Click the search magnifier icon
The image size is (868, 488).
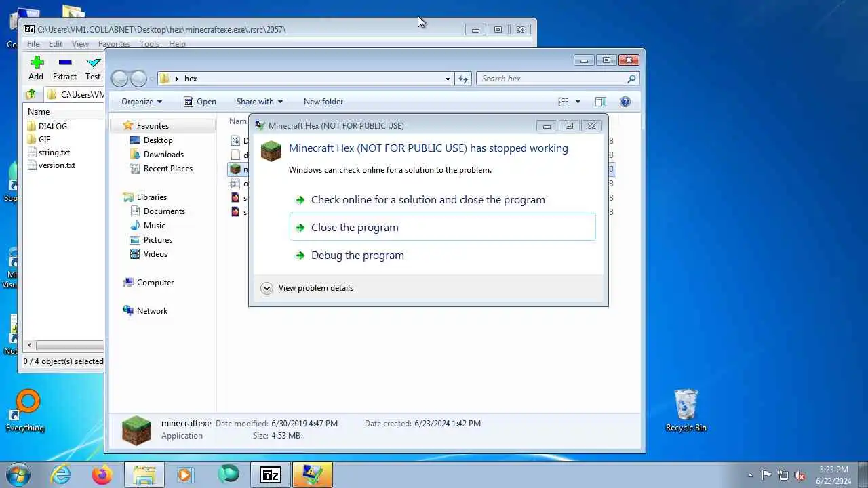click(631, 79)
